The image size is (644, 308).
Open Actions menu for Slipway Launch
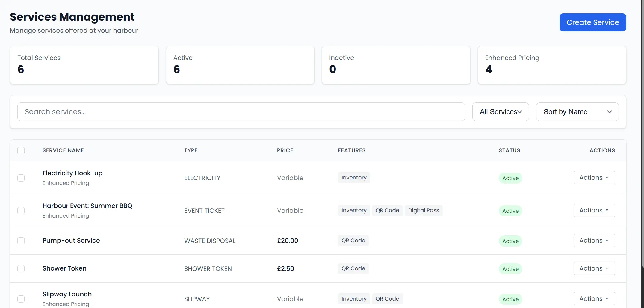[594, 298]
